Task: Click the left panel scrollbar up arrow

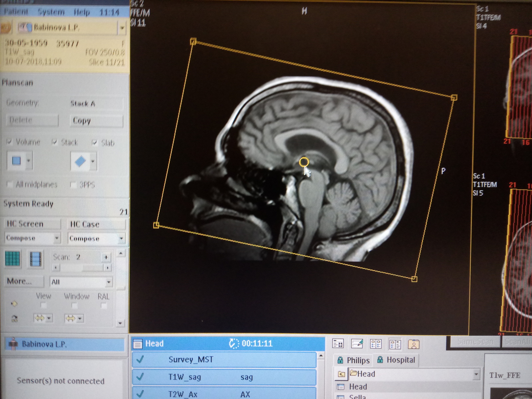Action: [121, 254]
